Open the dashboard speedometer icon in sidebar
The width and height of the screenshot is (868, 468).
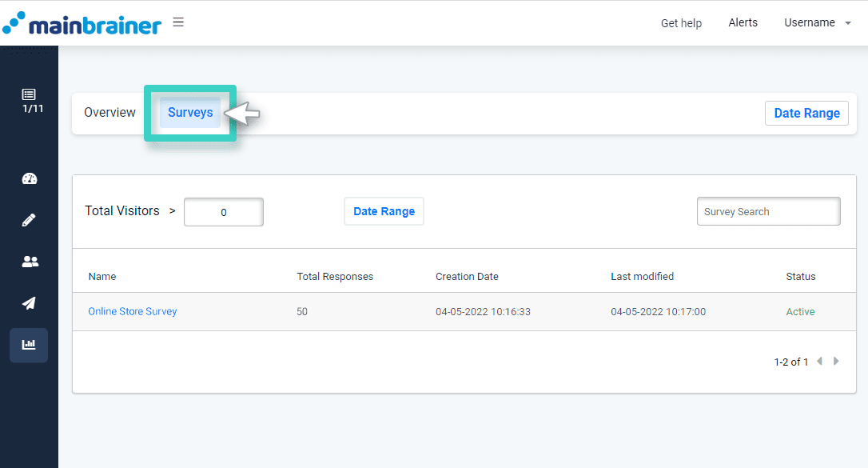click(x=29, y=178)
